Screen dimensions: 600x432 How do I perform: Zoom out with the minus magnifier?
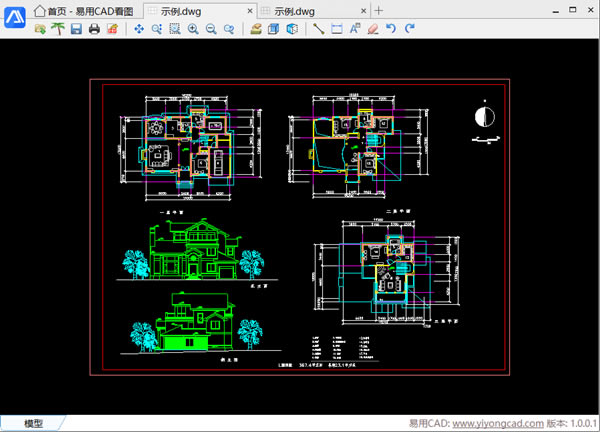211,29
